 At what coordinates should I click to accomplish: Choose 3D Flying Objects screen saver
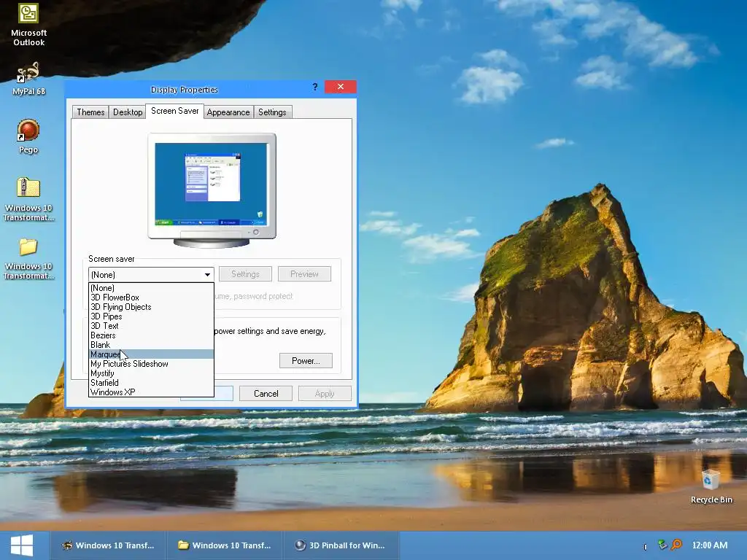(x=151, y=307)
